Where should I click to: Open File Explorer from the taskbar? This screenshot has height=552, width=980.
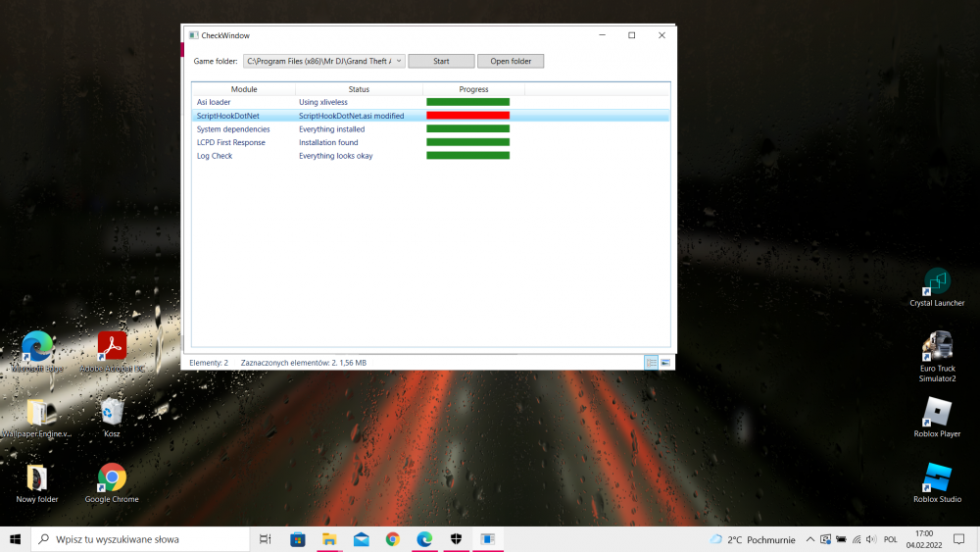coord(329,539)
